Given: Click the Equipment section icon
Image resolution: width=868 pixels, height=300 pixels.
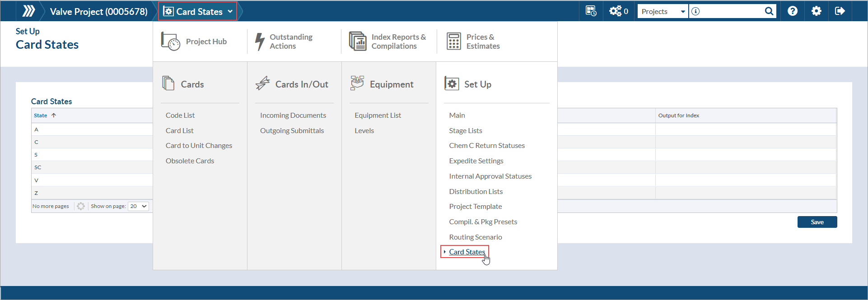Looking at the screenshot, I should [x=357, y=83].
